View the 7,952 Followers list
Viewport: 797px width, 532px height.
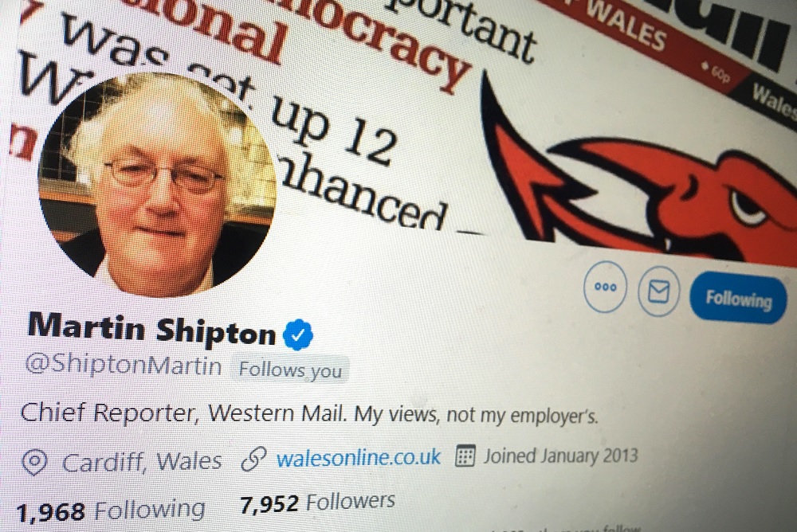[x=317, y=503]
